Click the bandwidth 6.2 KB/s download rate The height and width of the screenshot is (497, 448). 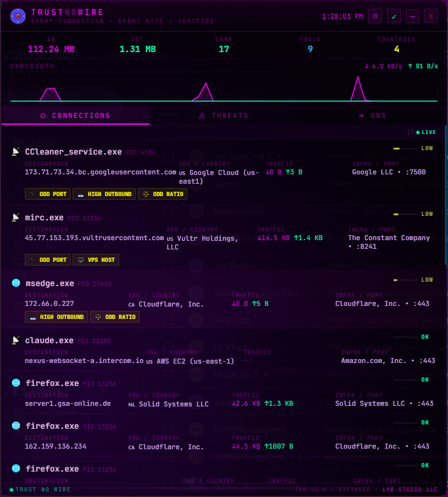383,66
